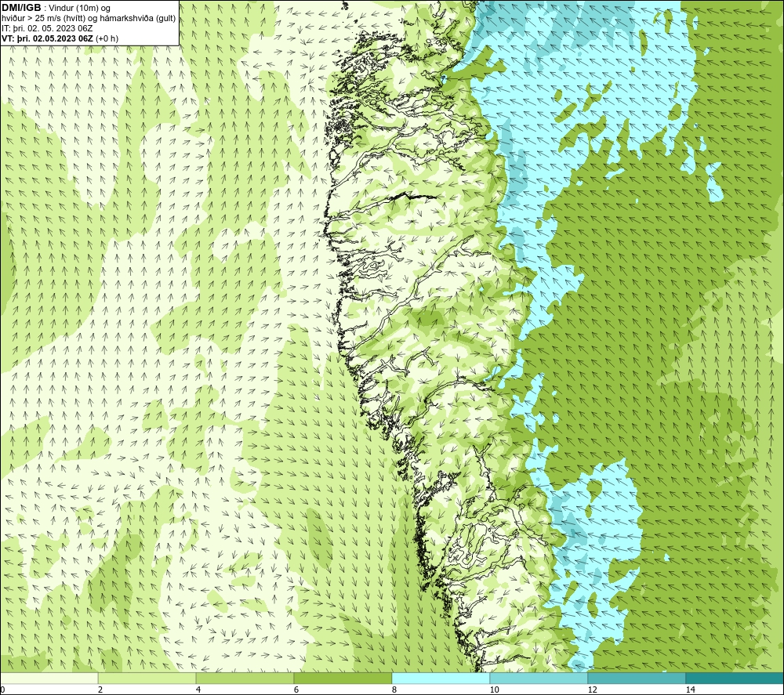Click the 4–6 m/s green legend swatch
Viewport: 784px width, 695px height.
[x=245, y=679]
